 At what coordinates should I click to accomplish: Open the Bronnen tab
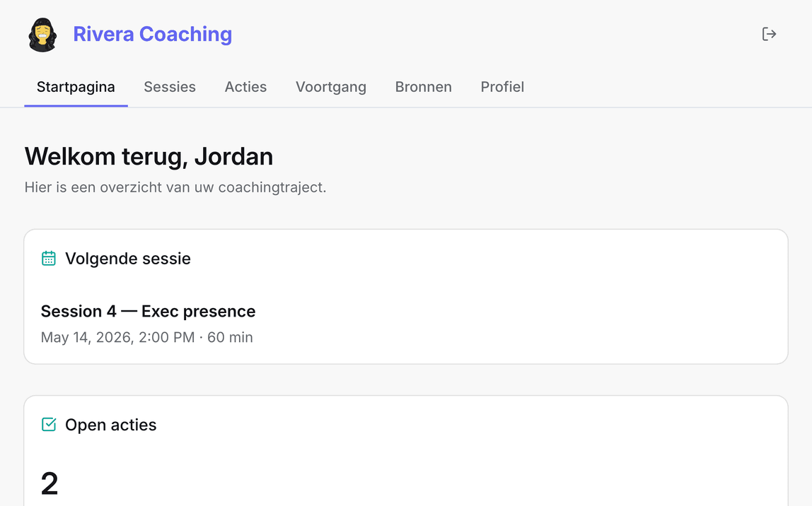[423, 87]
